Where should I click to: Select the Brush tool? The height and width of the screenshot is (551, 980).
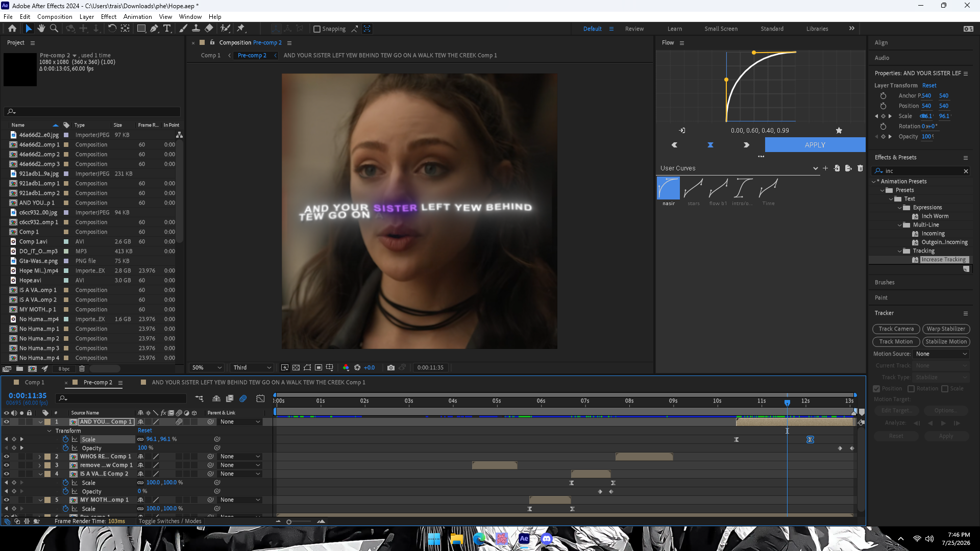[183, 29]
